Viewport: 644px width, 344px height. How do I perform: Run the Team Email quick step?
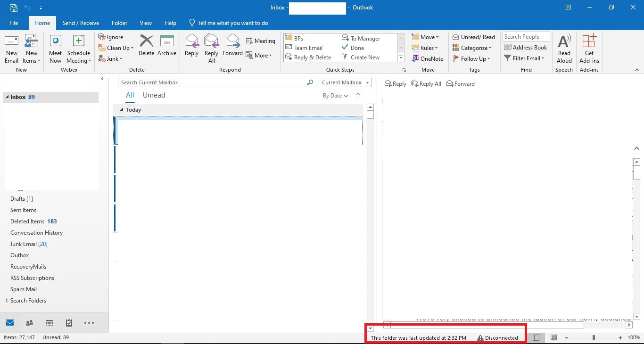[x=304, y=48]
